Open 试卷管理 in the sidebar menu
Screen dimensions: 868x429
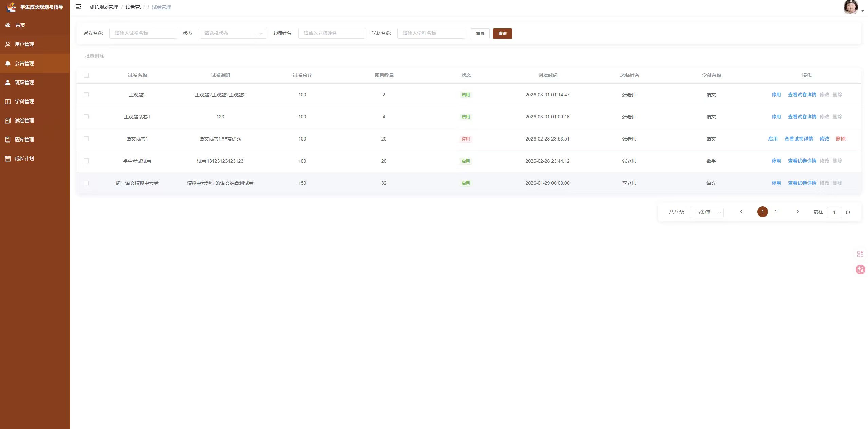35,120
